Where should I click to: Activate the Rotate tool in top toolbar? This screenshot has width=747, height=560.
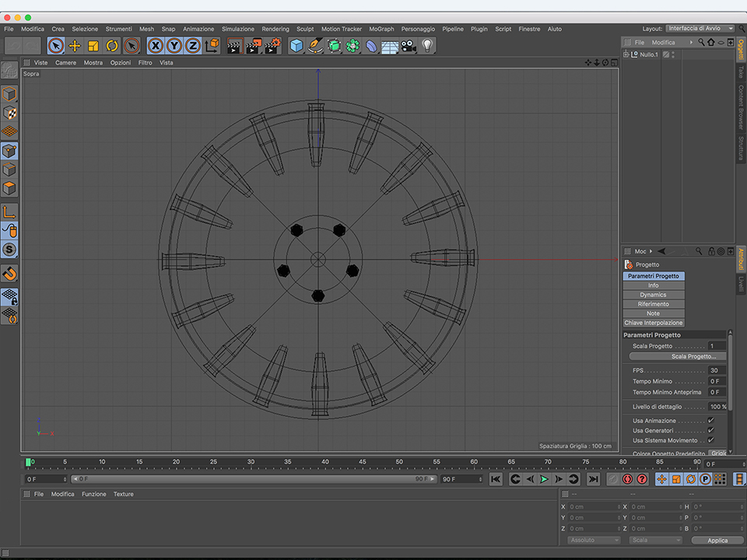[x=112, y=46]
